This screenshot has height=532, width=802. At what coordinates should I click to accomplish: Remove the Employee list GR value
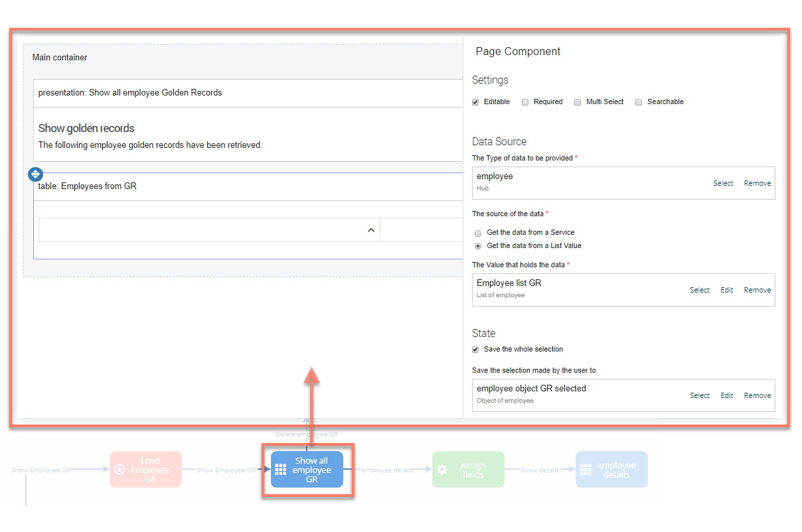pos(757,290)
